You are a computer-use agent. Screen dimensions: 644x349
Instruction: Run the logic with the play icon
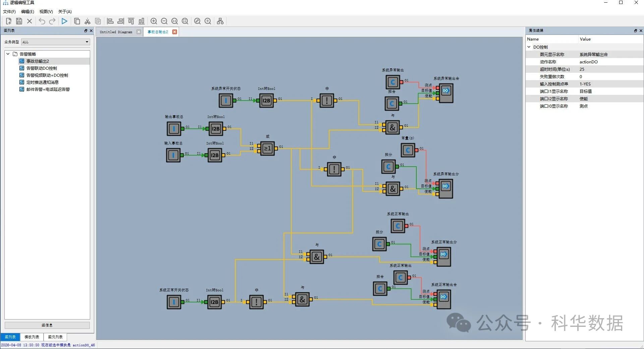point(64,21)
